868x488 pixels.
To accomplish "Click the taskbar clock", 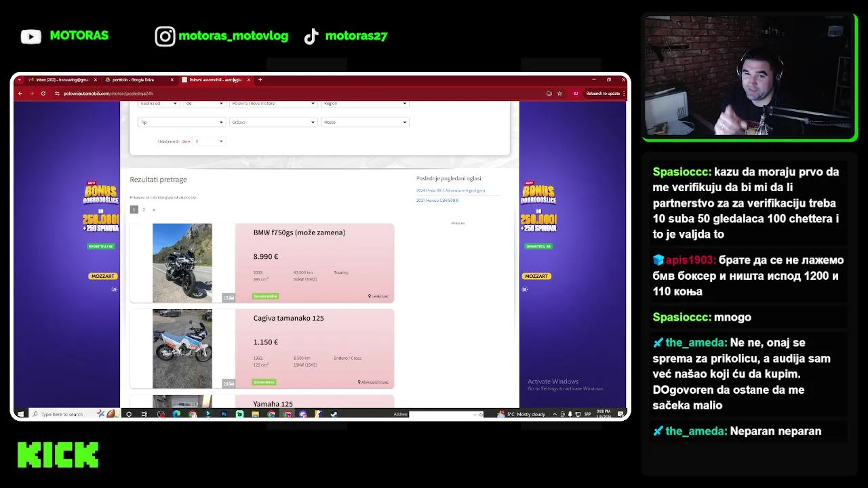I will 605,413.
